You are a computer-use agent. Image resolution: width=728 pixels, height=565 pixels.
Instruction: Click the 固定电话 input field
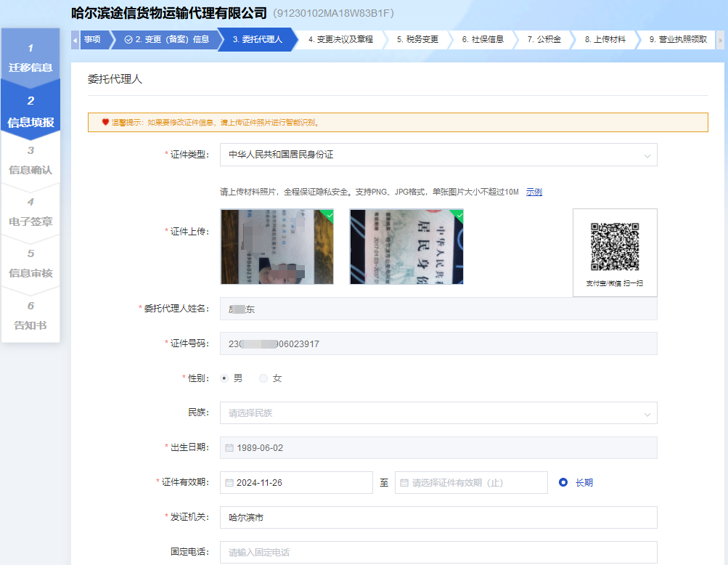tap(438, 553)
